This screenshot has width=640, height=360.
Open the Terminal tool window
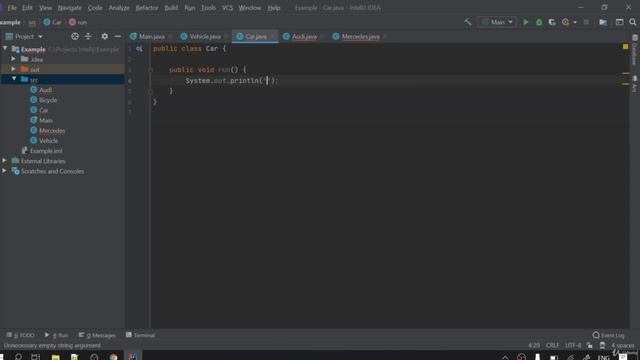click(x=140, y=335)
